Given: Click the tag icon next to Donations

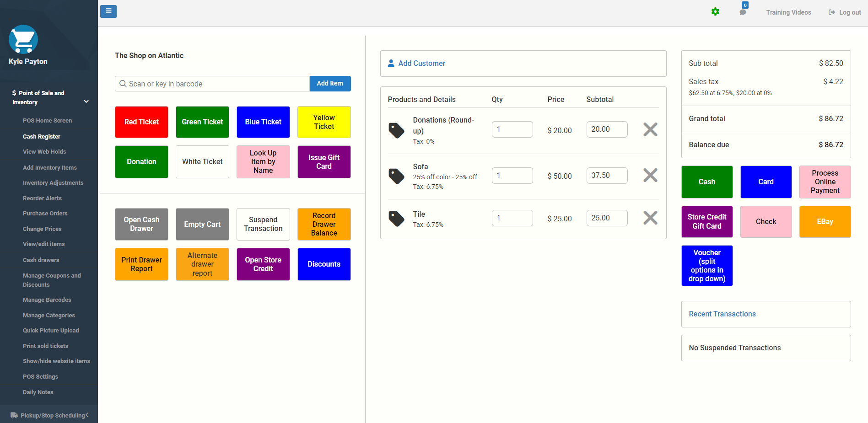Looking at the screenshot, I should 396,130.
